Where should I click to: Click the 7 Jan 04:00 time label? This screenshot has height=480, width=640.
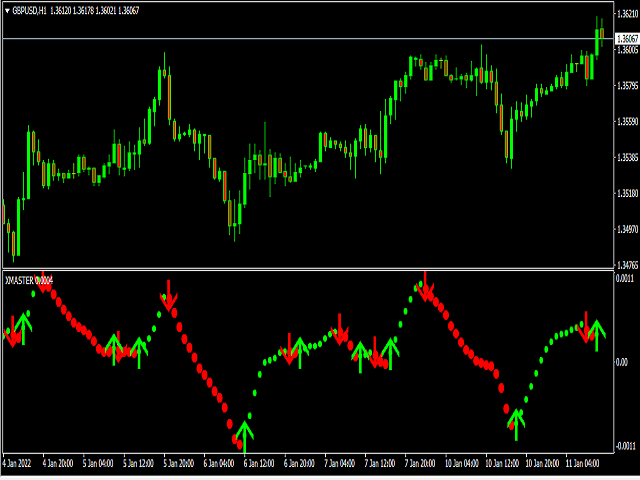[340, 463]
